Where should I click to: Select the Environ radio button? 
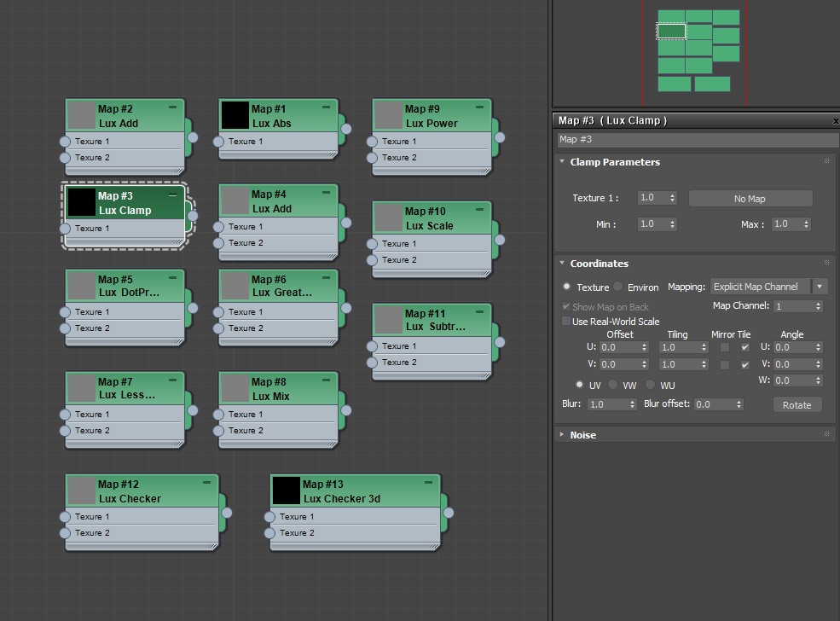click(x=619, y=287)
